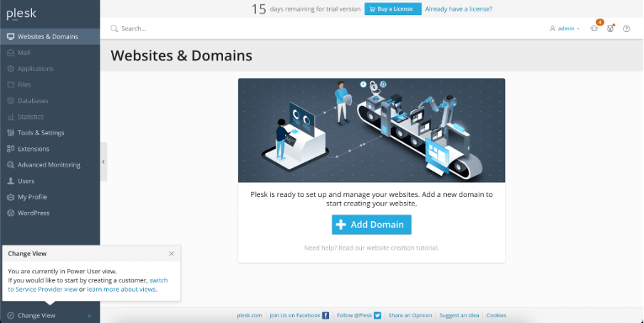
Task: Dismiss Change View bar with small x
Action: tap(89, 316)
